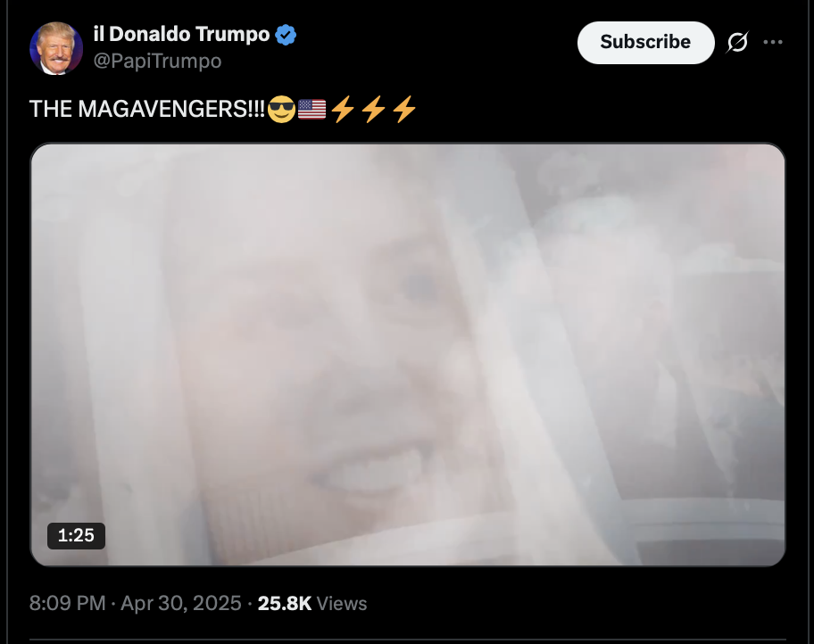
Task: Click the 1:25 video duration badge
Action: (77, 535)
